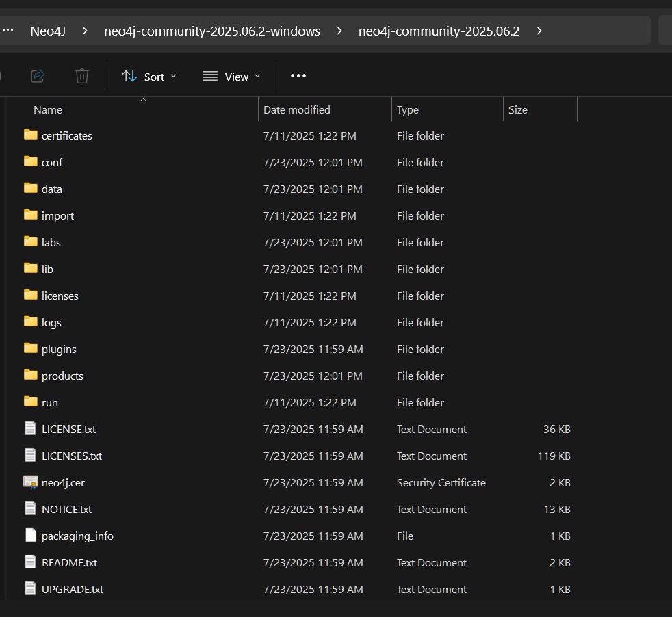Select the "NOTICE.txt" file name

pos(66,510)
